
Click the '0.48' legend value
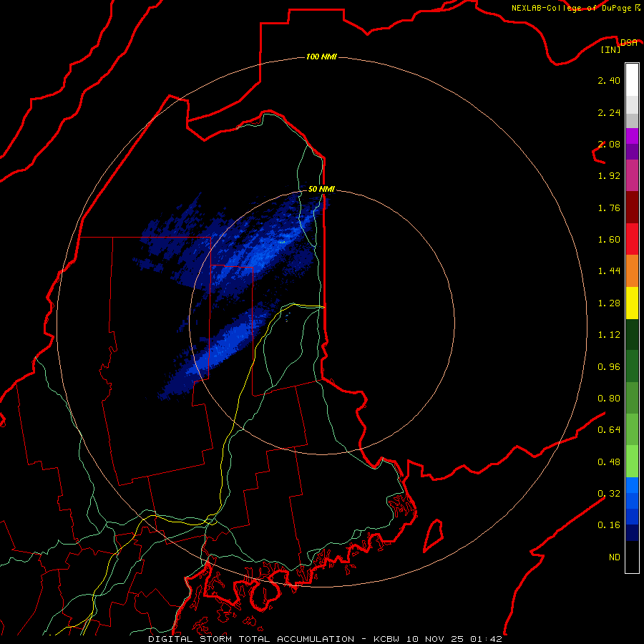(609, 462)
